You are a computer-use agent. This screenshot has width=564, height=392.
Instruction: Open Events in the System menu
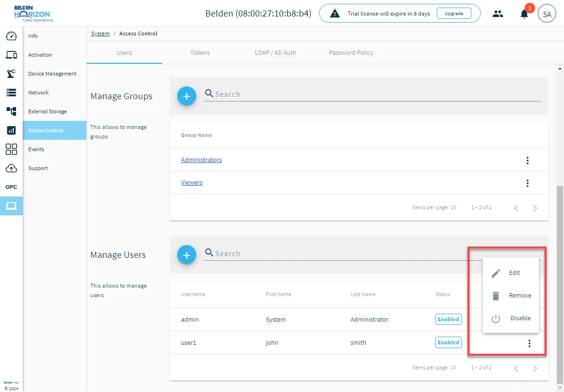55,149
